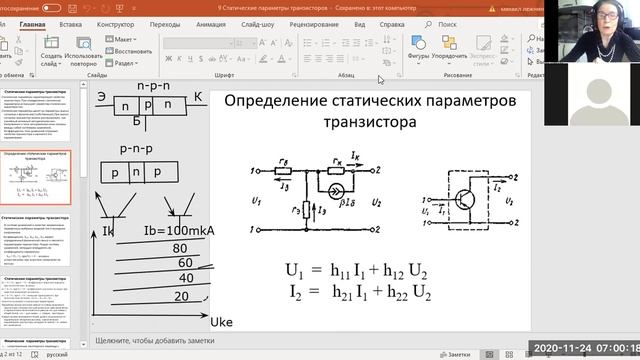Click the Copy icon
Viewport: 640px width, 360px height.
click(x=18, y=51)
